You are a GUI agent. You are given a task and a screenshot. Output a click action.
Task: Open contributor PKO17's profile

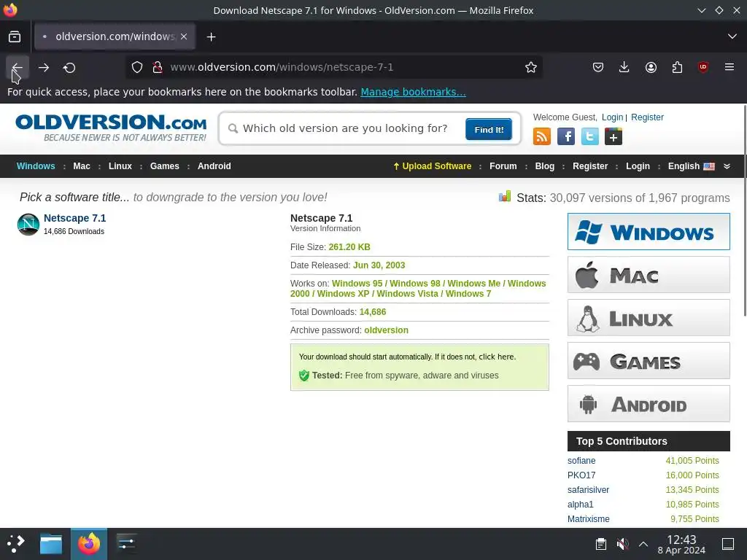581,475
